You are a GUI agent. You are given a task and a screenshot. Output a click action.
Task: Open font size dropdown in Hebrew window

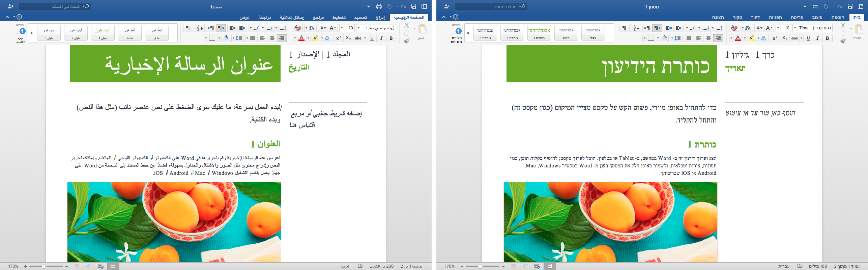pos(778,28)
